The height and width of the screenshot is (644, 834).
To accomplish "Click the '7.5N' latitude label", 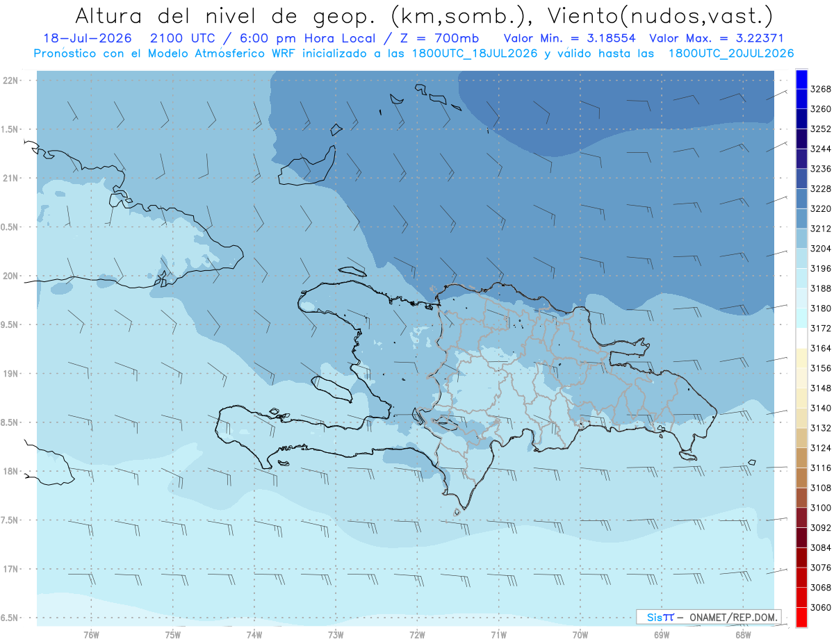I will point(10,520).
